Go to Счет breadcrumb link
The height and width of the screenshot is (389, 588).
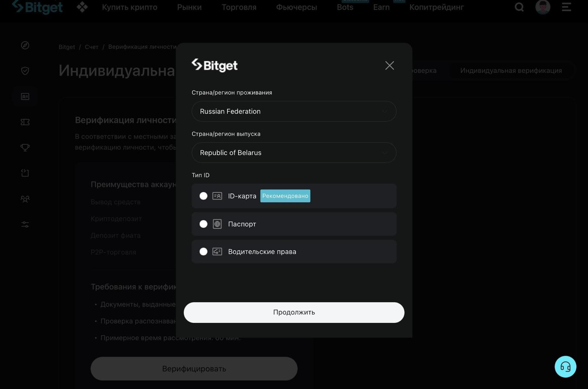click(91, 47)
